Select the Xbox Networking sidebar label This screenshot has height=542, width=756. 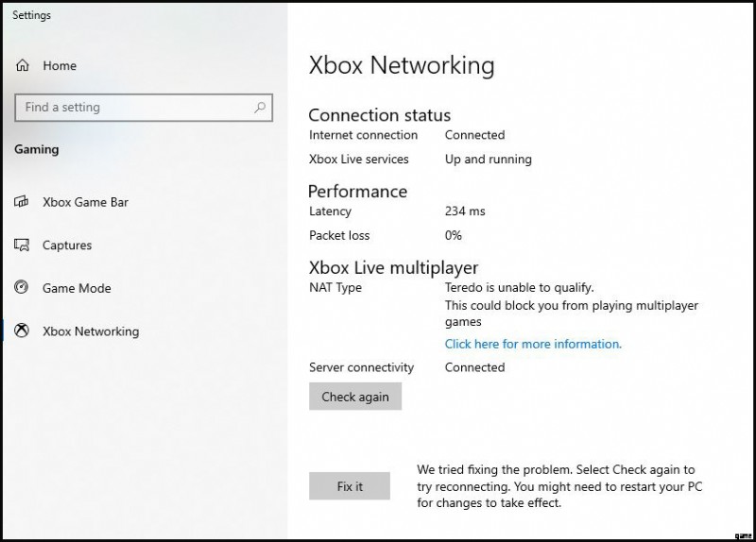(91, 331)
